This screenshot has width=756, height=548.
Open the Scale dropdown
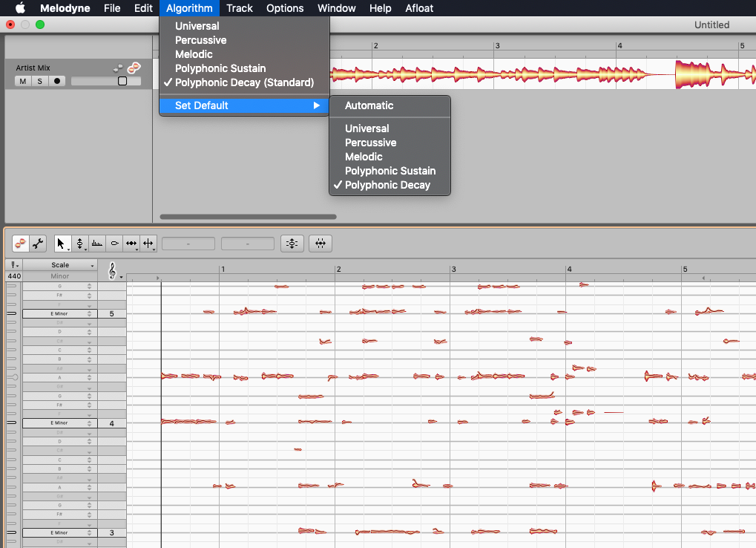60,265
